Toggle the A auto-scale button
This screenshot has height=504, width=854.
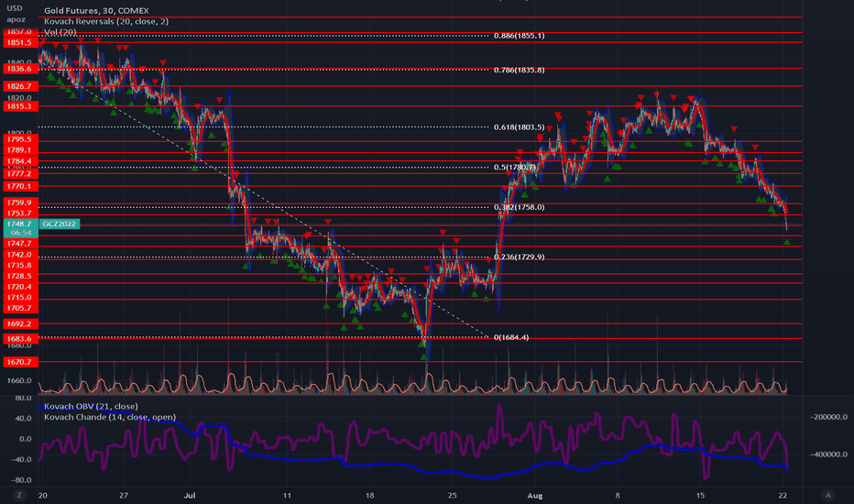coord(828,495)
